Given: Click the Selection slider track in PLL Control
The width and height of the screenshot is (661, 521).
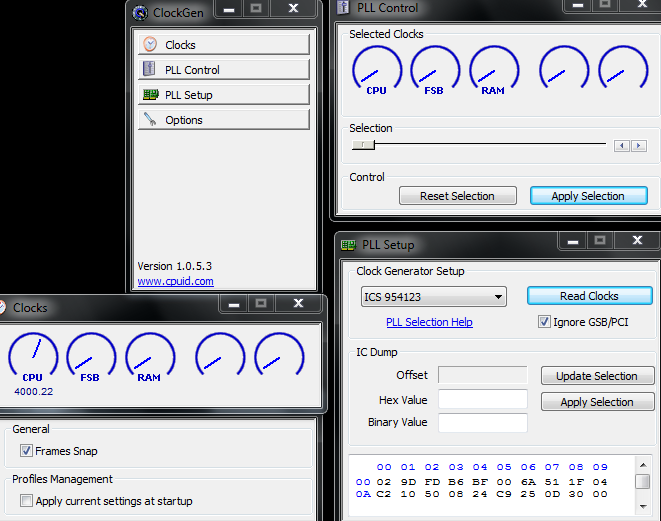Looking at the screenshot, I should coord(479,144).
